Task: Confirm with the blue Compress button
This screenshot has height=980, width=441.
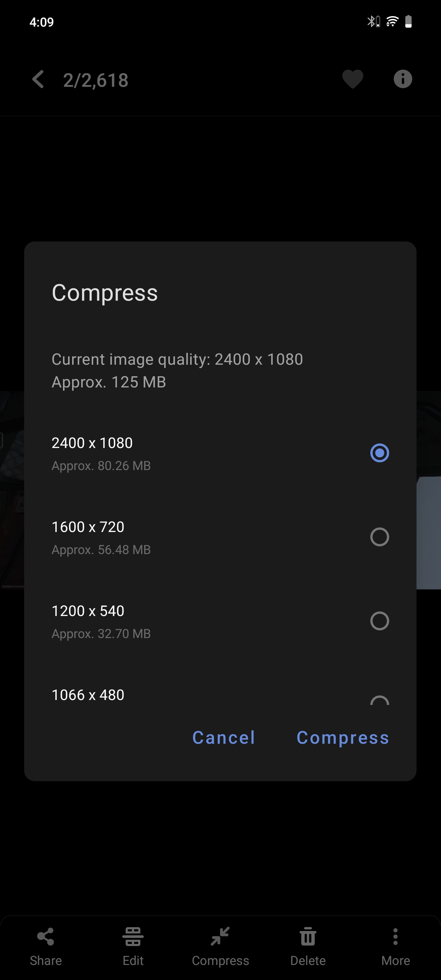Action: coord(342,738)
